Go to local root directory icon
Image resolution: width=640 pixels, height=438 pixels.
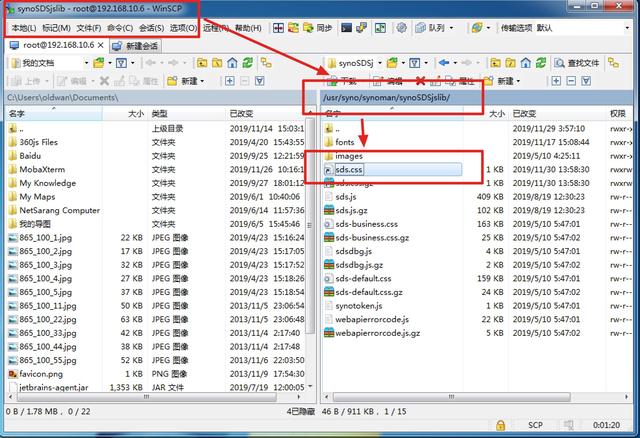(x=217, y=63)
